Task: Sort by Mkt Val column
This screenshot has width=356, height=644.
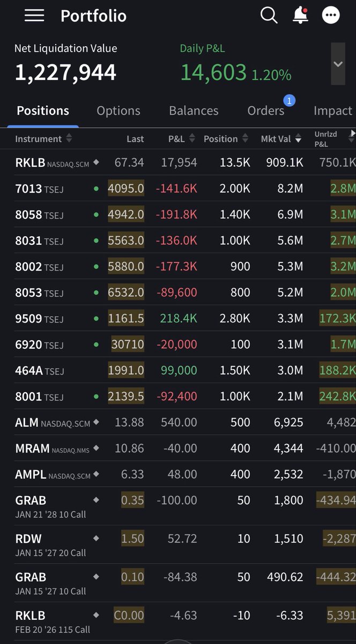Action: coord(281,138)
